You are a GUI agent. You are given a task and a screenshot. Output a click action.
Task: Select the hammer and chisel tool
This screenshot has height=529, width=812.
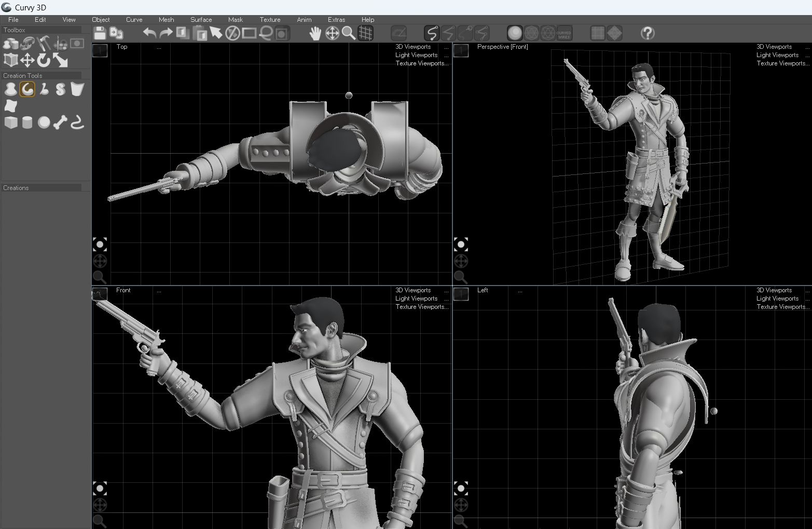44,44
